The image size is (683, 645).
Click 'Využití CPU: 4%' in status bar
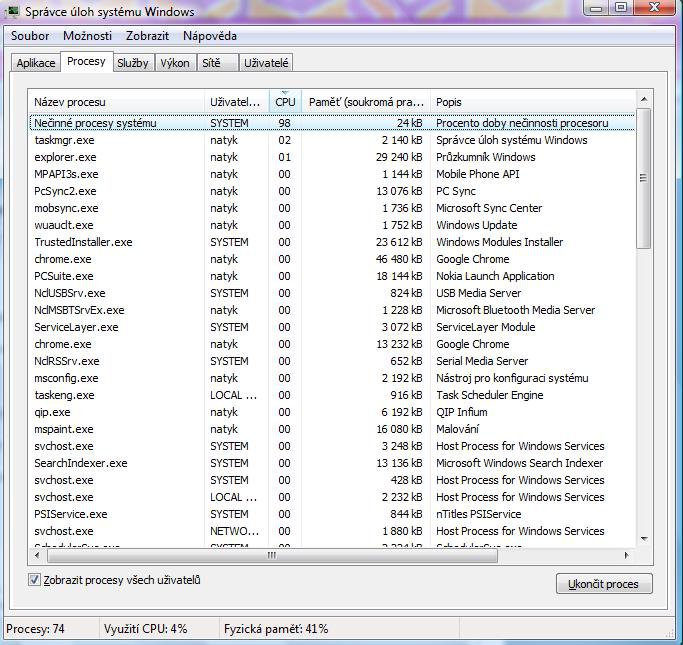145,629
